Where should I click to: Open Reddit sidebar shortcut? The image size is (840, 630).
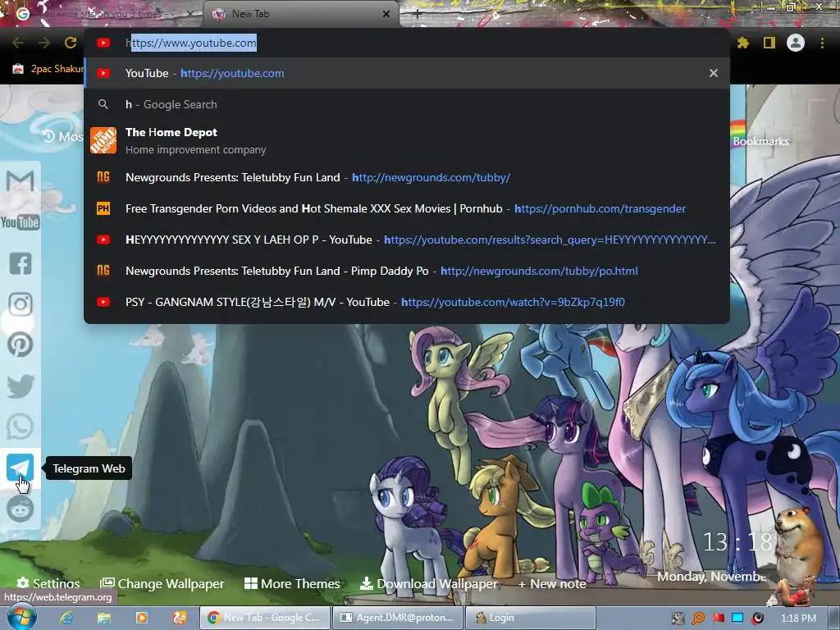coord(21,509)
